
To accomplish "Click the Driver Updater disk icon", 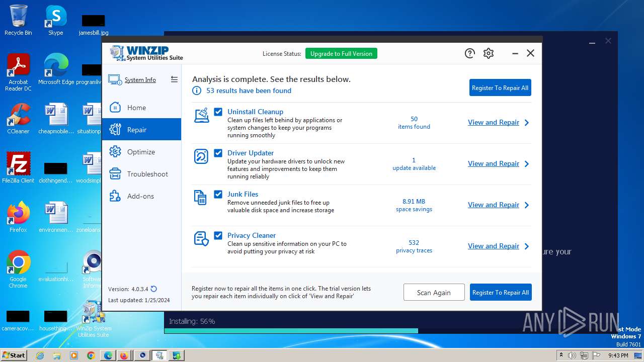I will click(201, 156).
